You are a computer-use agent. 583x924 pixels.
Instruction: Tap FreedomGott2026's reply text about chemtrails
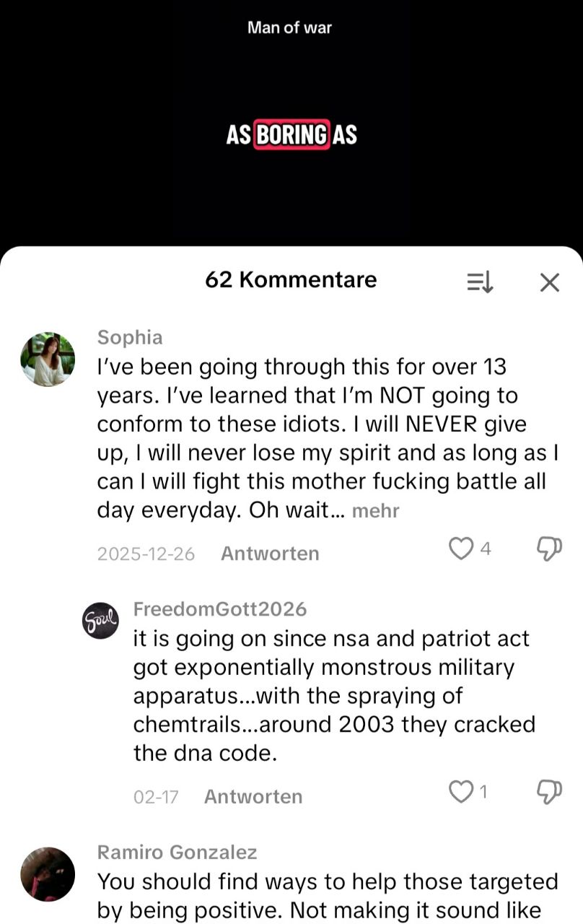pos(324,696)
